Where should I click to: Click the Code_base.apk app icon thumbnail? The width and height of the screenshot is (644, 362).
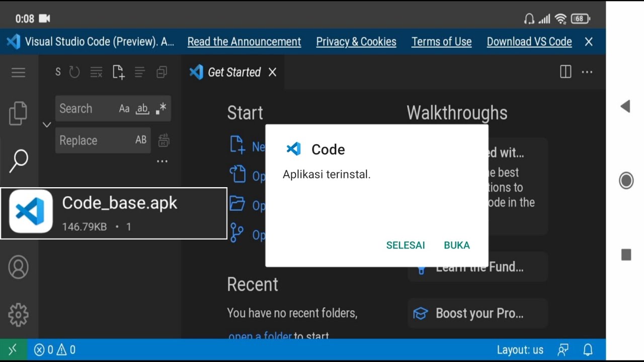click(x=31, y=211)
